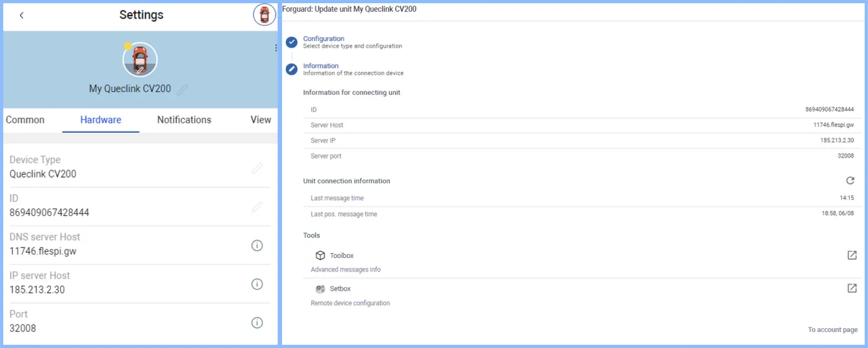Open the Notifications tab
This screenshot has width=868, height=348.
click(184, 120)
